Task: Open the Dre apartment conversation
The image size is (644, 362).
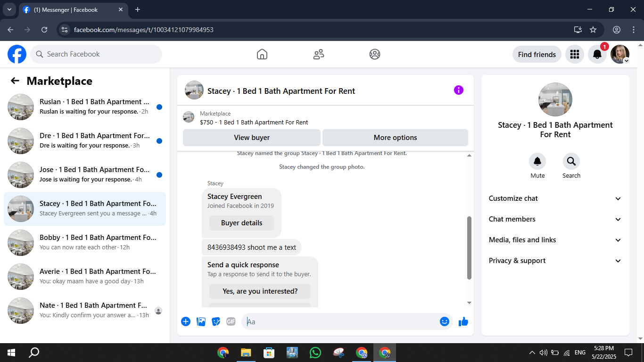Action: [x=85, y=141]
